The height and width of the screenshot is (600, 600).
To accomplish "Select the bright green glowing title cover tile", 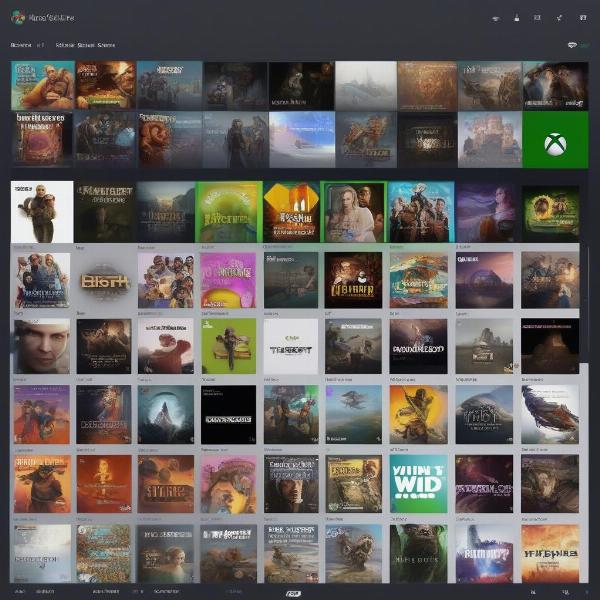I will point(229,212).
